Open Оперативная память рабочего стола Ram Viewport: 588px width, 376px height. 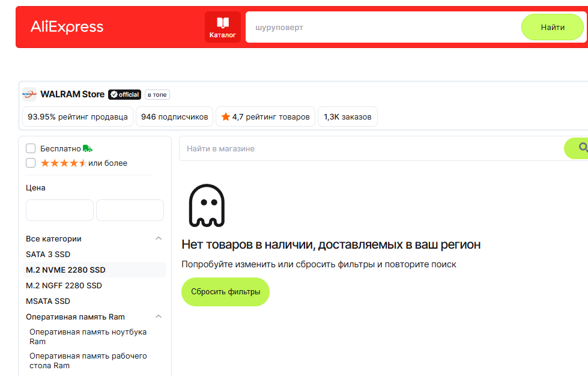click(x=88, y=360)
